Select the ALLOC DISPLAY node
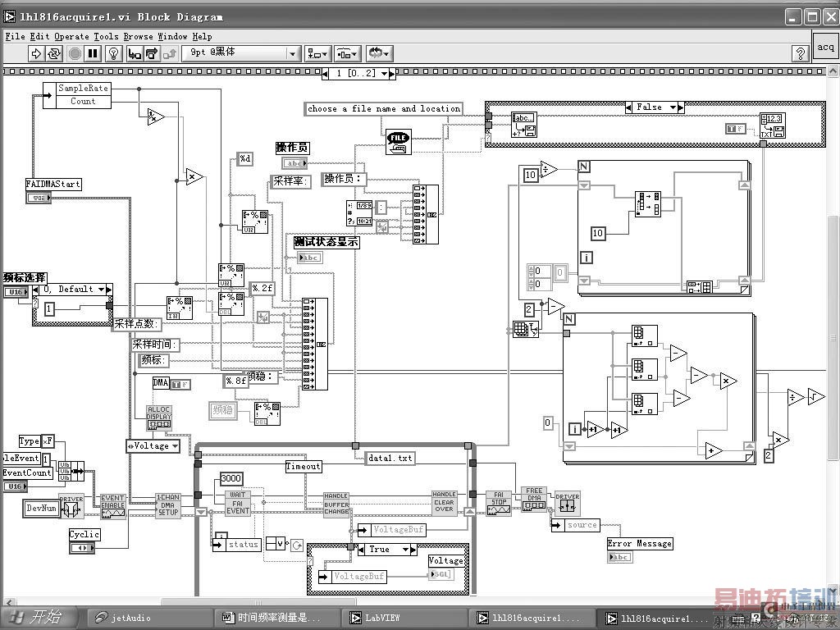 point(159,418)
